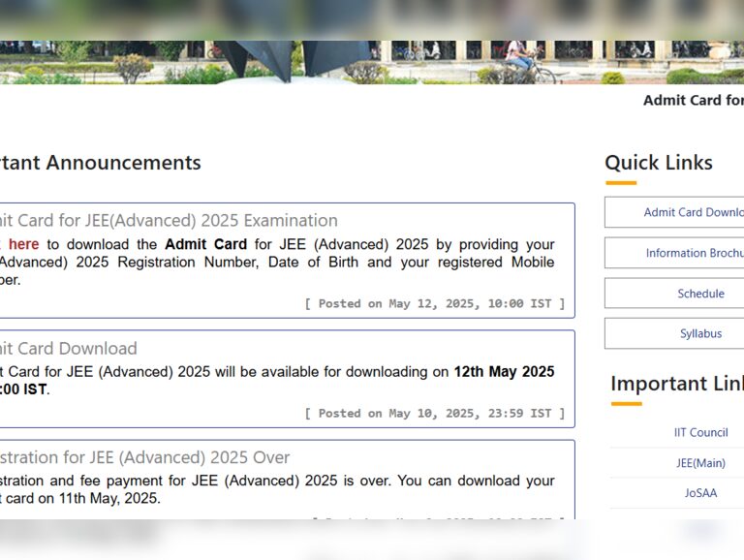Click 'card on 11th May, 2025' text
Image resolution: width=744 pixels, height=560 pixels.
point(83,498)
